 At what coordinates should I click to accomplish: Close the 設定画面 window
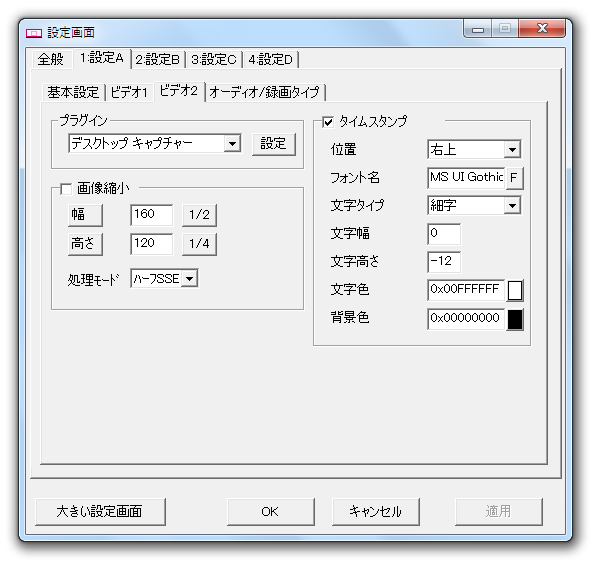click(x=542, y=29)
